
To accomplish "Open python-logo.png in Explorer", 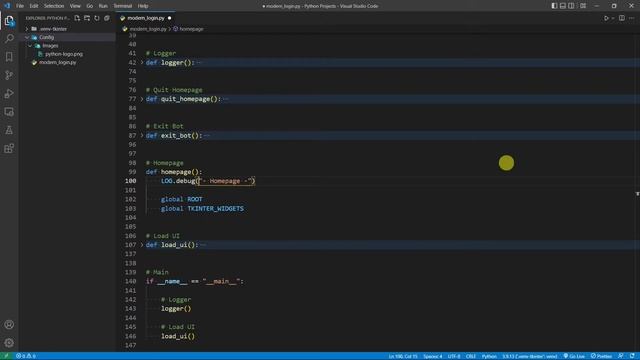I will pos(64,54).
